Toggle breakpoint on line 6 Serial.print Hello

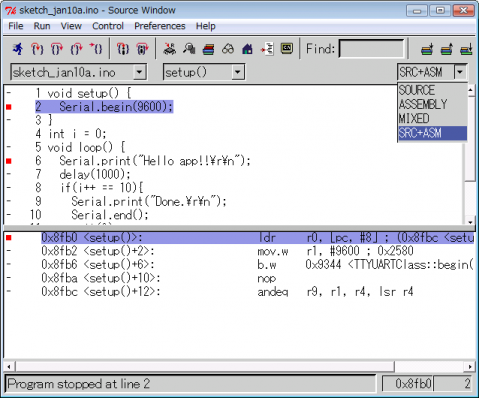(x=9, y=161)
